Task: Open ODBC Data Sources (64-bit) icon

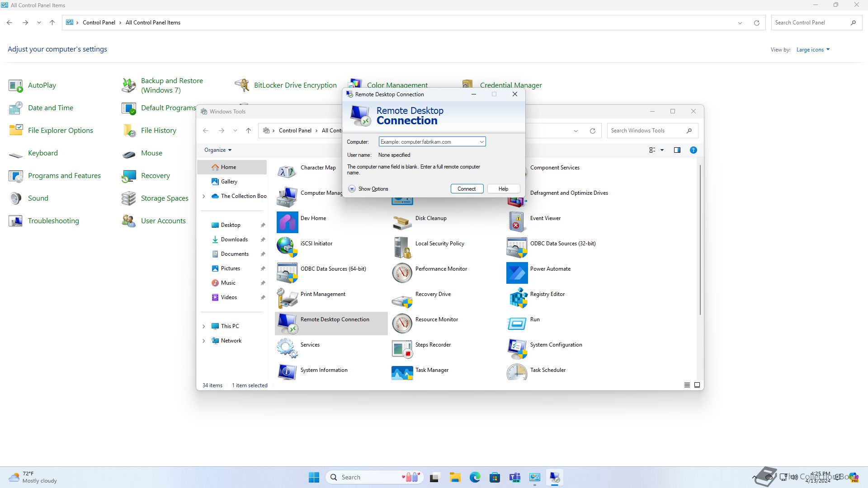Action: (287, 273)
